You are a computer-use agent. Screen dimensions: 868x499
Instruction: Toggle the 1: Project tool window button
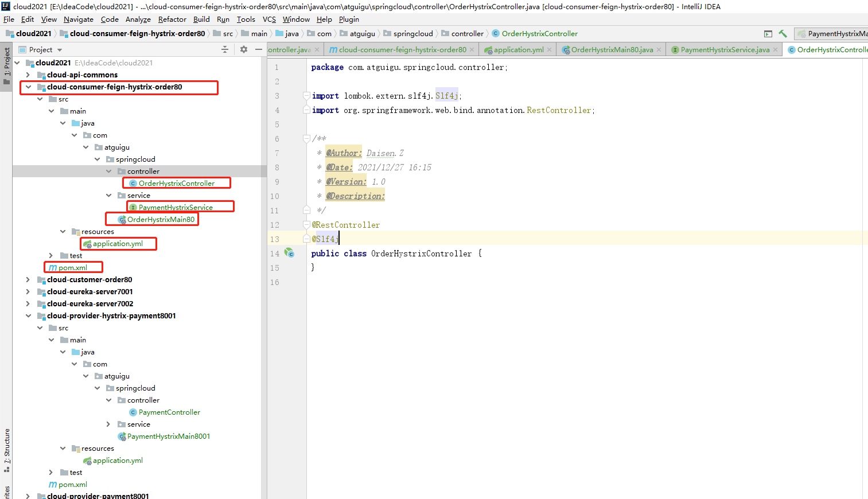click(x=7, y=66)
